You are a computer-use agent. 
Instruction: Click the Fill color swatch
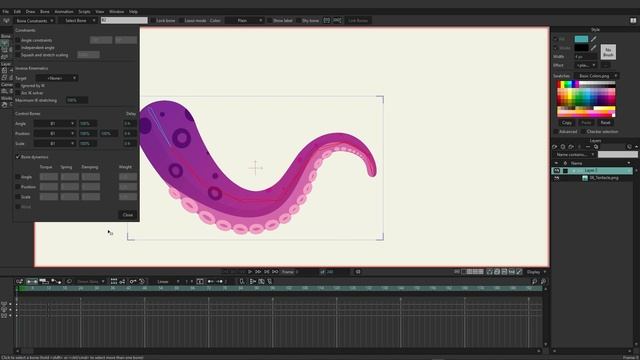click(x=581, y=39)
